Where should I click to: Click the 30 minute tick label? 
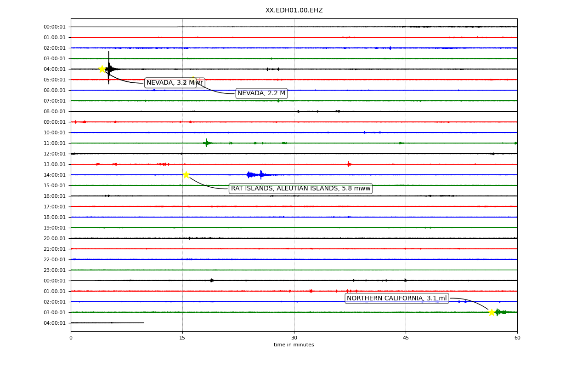click(x=294, y=338)
